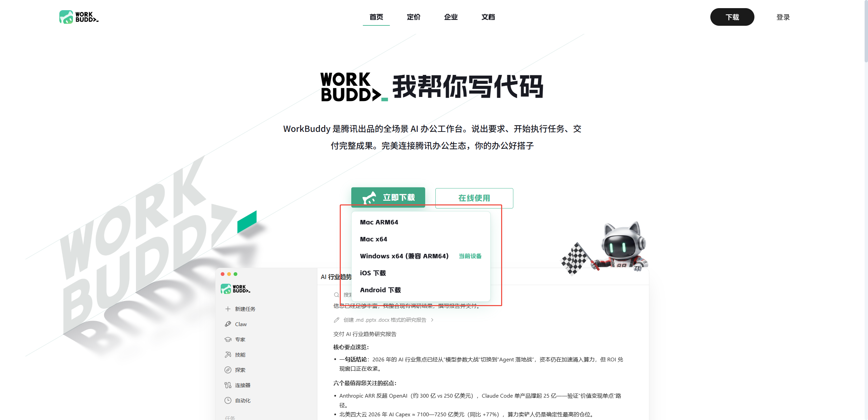The image size is (868, 420).
Task: Select Android 下载 option
Action: [x=421, y=290]
